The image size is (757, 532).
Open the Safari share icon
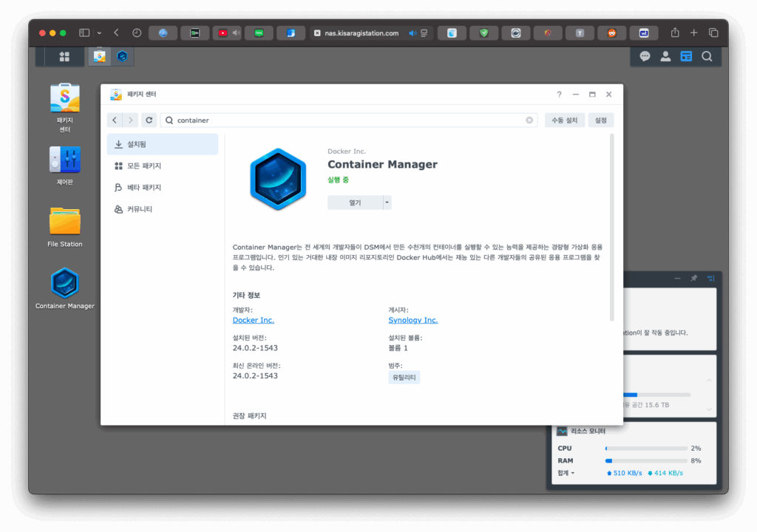675,33
